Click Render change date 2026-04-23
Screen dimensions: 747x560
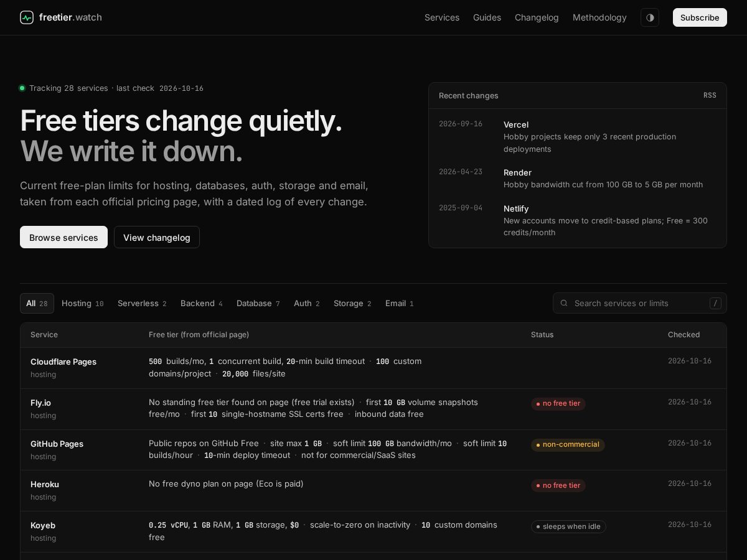point(461,172)
